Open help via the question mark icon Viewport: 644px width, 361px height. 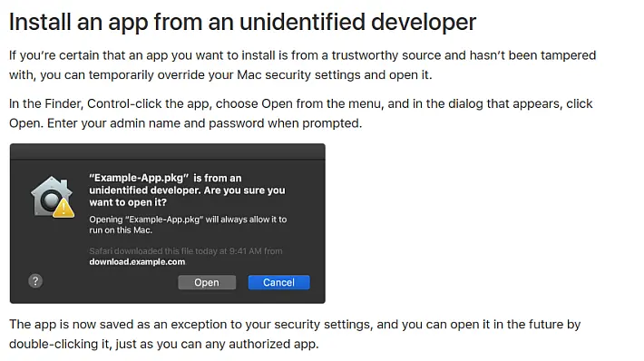pyautogui.click(x=35, y=281)
